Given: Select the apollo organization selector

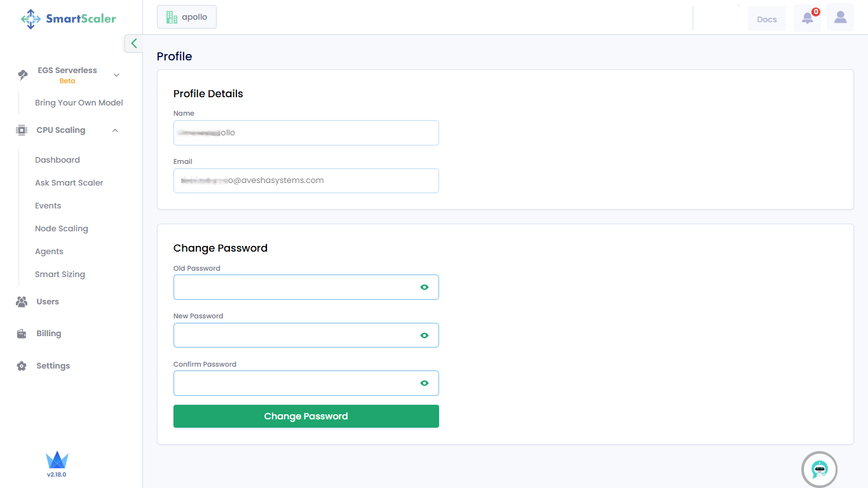Looking at the screenshot, I should (187, 17).
